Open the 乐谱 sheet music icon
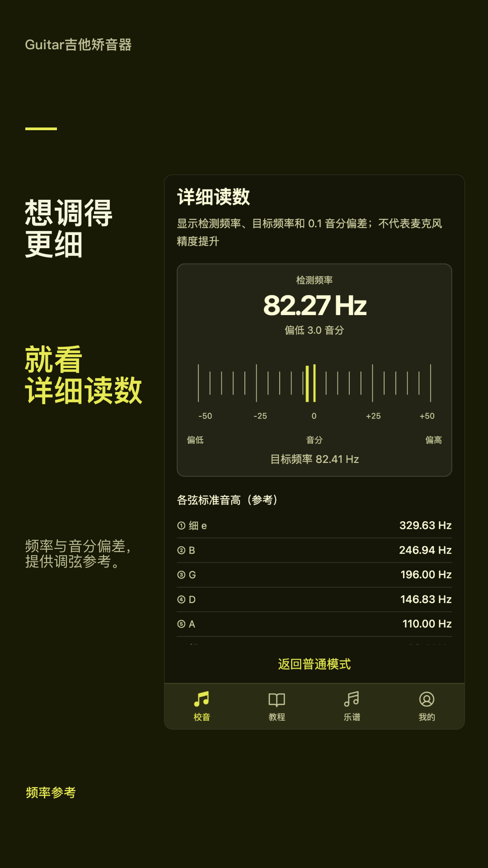This screenshot has height=868, width=488. [352, 699]
